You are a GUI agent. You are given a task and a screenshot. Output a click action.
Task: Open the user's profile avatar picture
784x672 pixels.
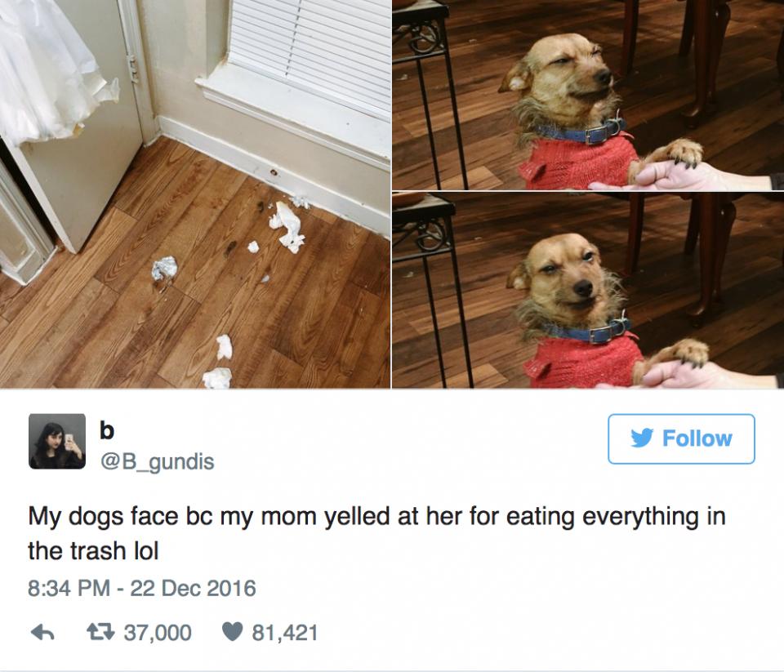[57, 441]
